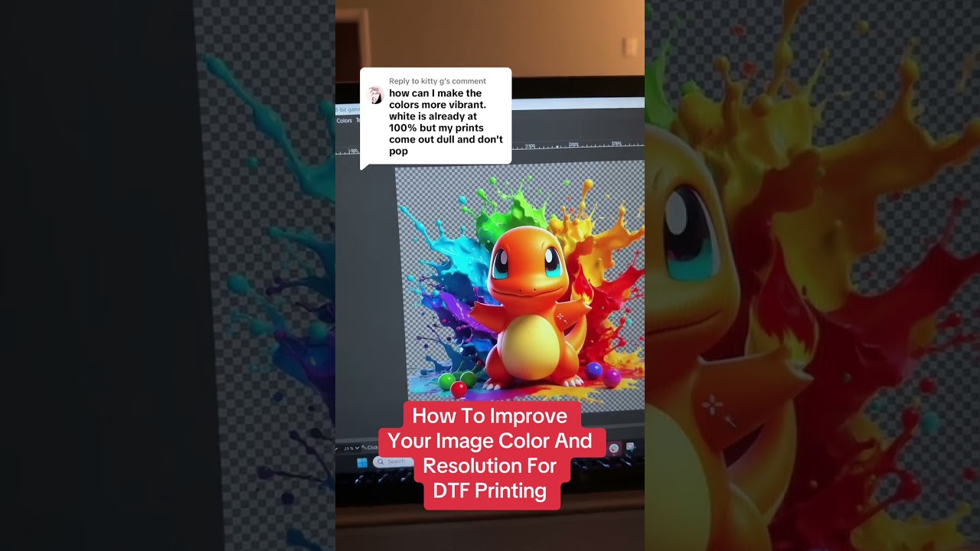Open the 25 % zoom dropdown
The width and height of the screenshot is (980, 551).
(350, 448)
